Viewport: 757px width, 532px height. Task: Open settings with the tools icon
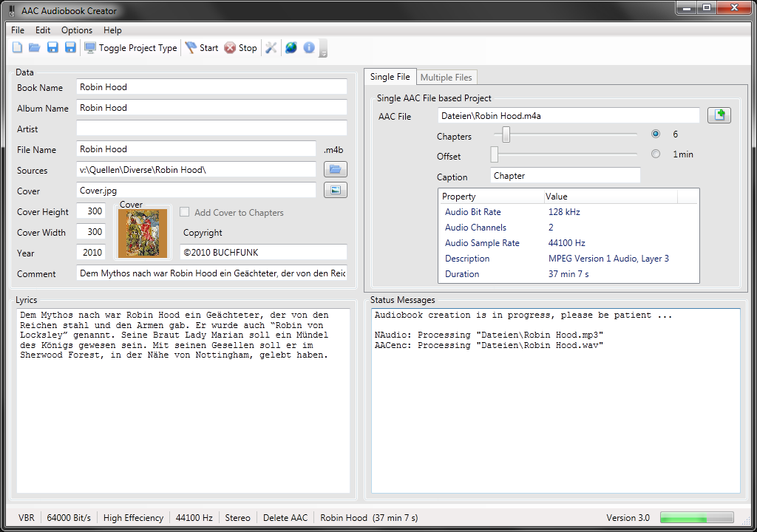pyautogui.click(x=271, y=48)
